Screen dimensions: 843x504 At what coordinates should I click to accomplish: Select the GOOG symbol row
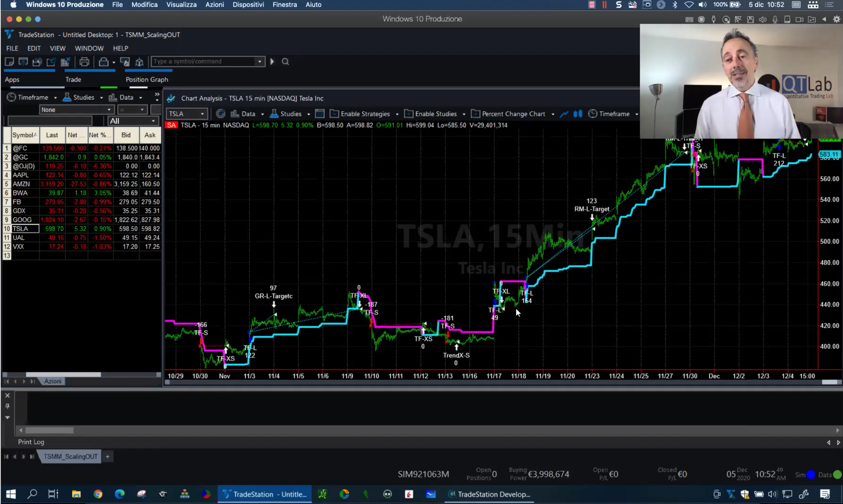(81, 220)
